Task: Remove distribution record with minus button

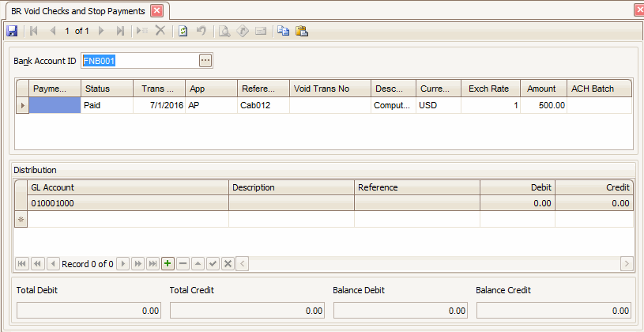Action: tap(183, 263)
